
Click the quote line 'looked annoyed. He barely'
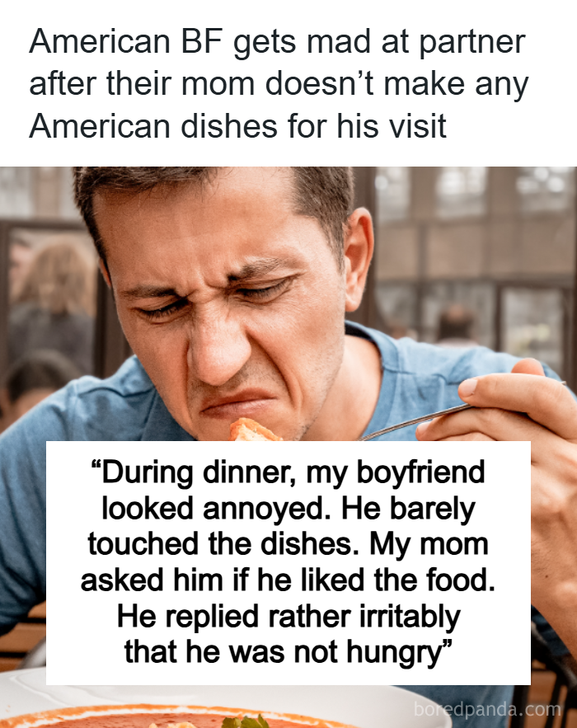tap(288, 509)
